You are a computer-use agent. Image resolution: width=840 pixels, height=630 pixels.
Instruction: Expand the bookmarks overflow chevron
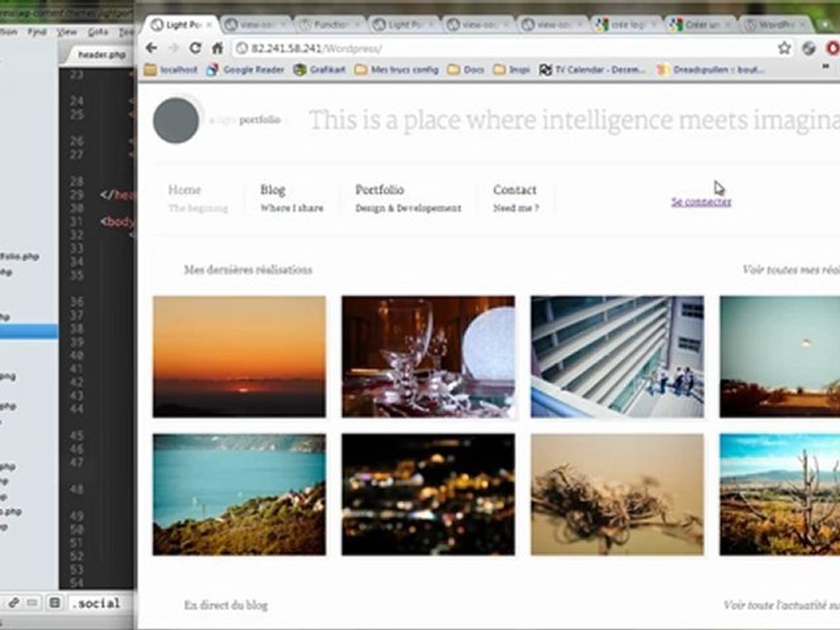coord(825,67)
